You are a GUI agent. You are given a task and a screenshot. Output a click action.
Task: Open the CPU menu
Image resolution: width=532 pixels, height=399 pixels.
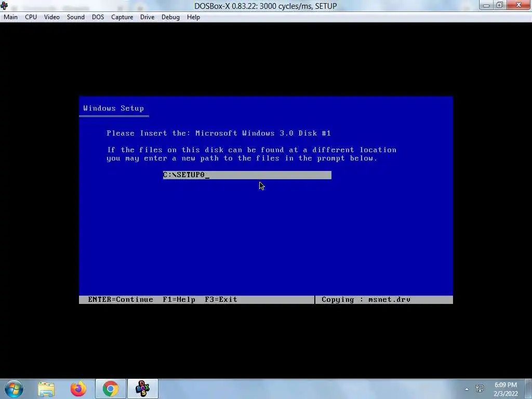coord(31,17)
